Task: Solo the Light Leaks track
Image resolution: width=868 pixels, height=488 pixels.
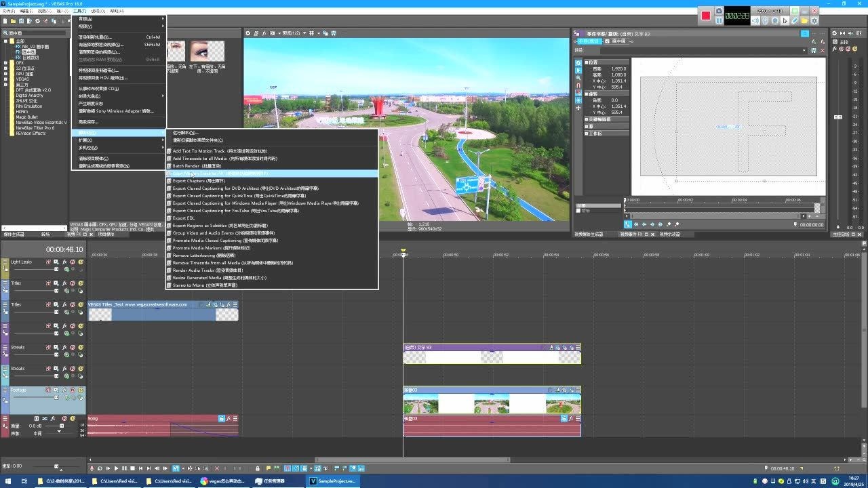Action: coord(81,262)
